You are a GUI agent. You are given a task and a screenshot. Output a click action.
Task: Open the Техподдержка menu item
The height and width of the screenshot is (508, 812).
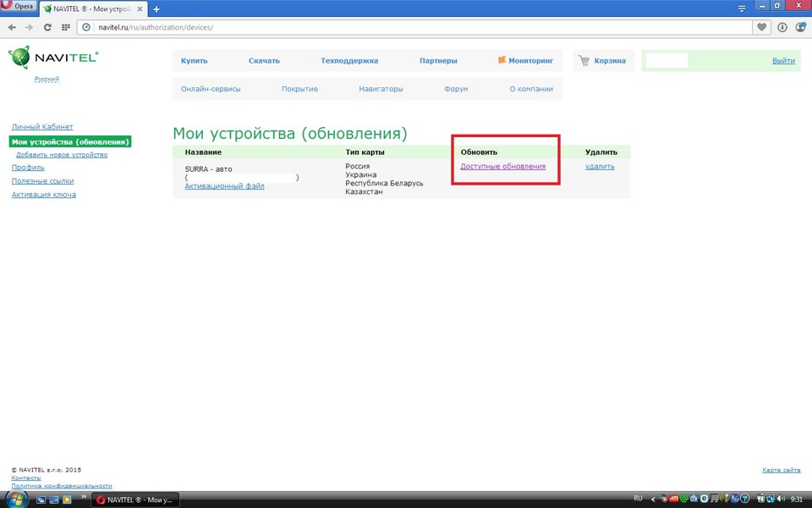point(349,61)
